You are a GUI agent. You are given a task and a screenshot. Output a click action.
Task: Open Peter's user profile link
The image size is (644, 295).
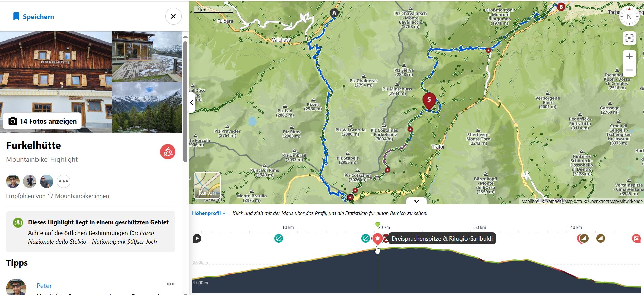click(44, 286)
